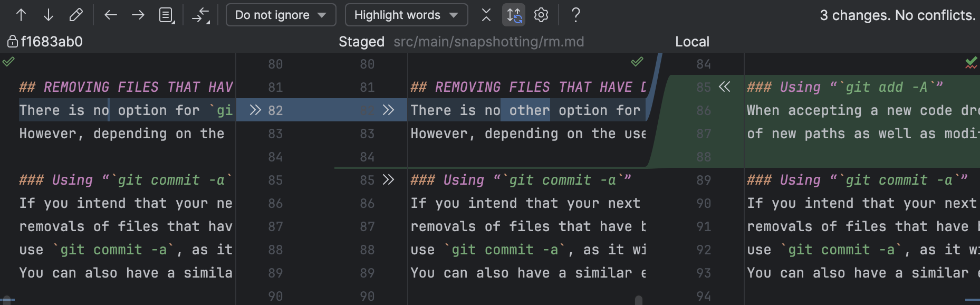Image resolution: width=980 pixels, height=305 pixels.
Task: Select the Staged pane header
Action: (x=361, y=42)
